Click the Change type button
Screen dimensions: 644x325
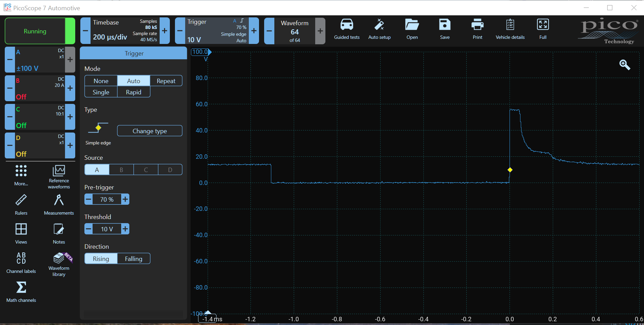[150, 131]
